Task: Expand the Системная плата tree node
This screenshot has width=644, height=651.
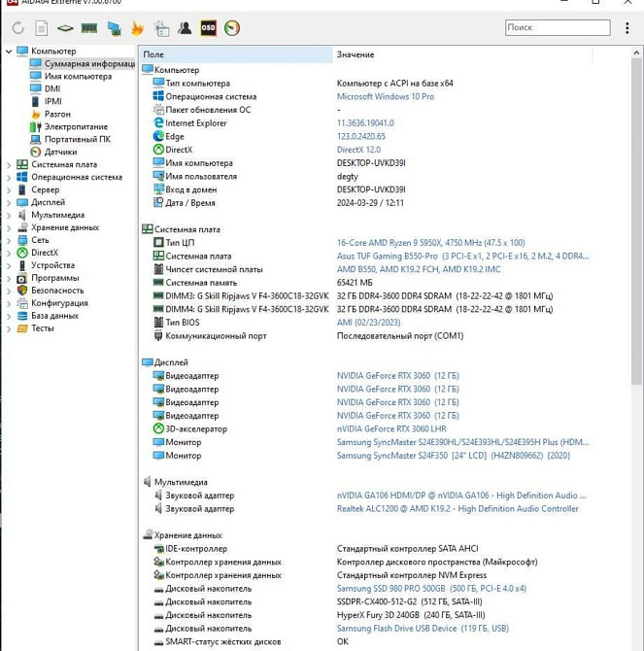Action: [x=9, y=165]
